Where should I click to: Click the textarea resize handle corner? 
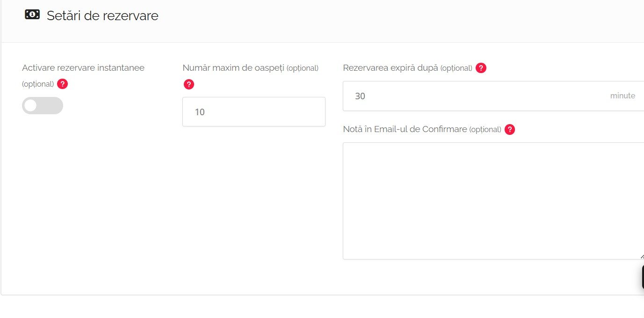(x=642, y=257)
